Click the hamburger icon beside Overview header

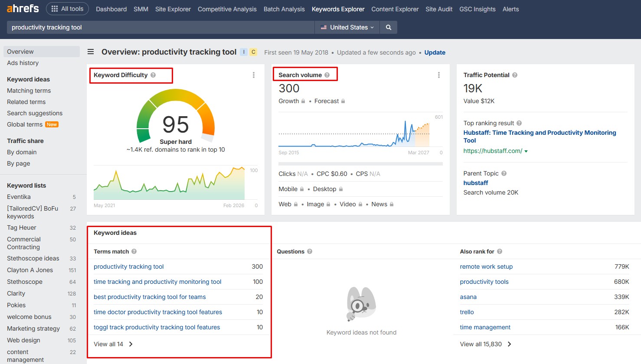coord(91,52)
